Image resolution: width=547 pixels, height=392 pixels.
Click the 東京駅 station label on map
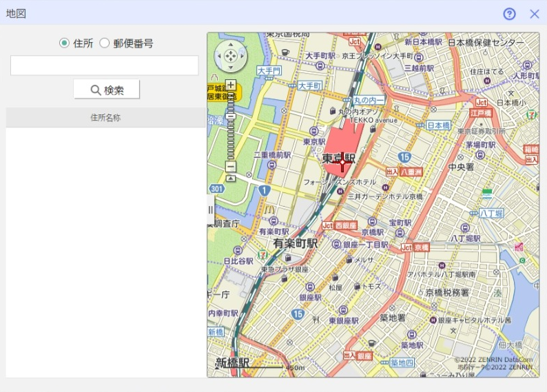point(338,158)
